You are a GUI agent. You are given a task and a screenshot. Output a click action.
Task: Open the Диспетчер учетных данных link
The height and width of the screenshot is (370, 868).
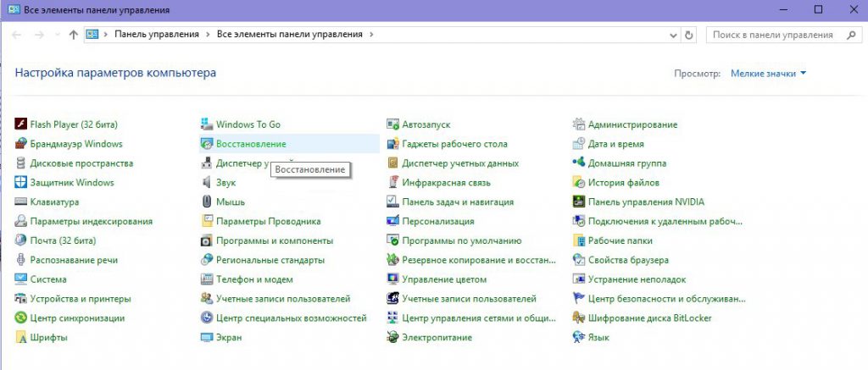coord(460,163)
